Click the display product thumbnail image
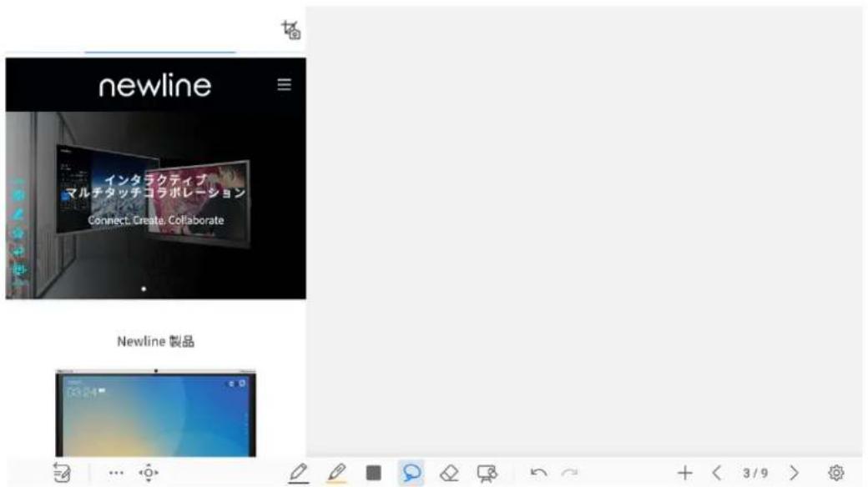Image resolution: width=868 pixels, height=487 pixels. point(155,413)
